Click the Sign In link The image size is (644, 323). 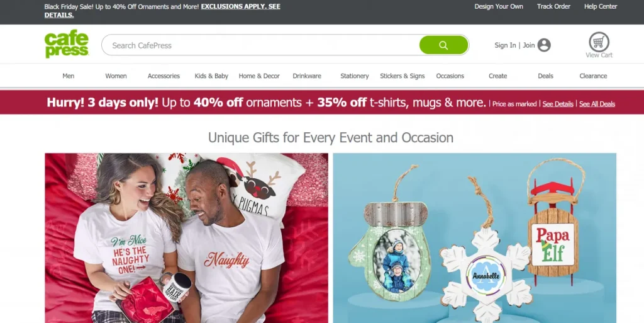[505, 45]
